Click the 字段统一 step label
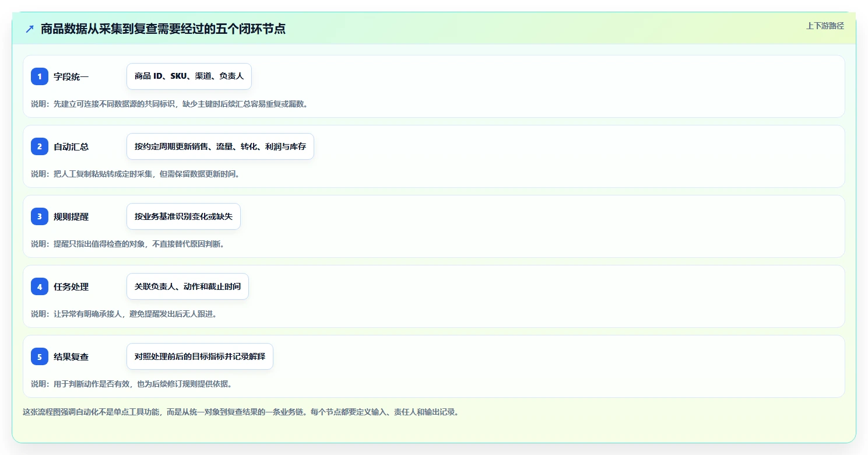 (x=71, y=76)
